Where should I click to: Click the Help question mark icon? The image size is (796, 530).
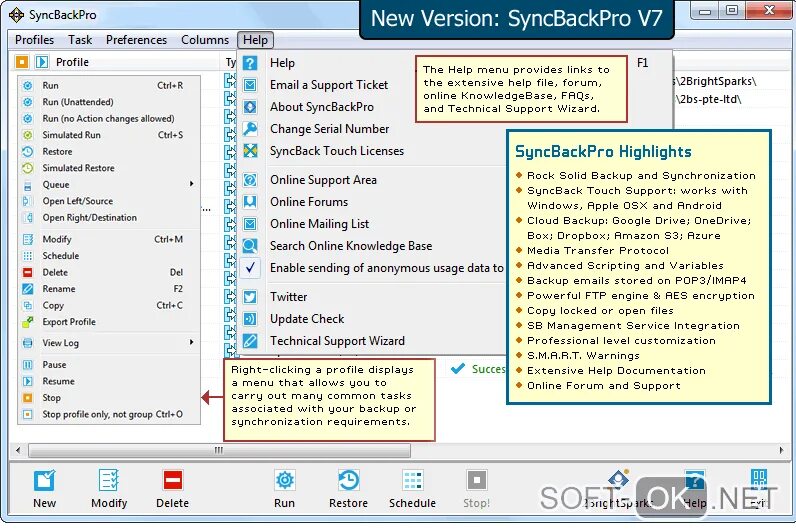coord(250,63)
